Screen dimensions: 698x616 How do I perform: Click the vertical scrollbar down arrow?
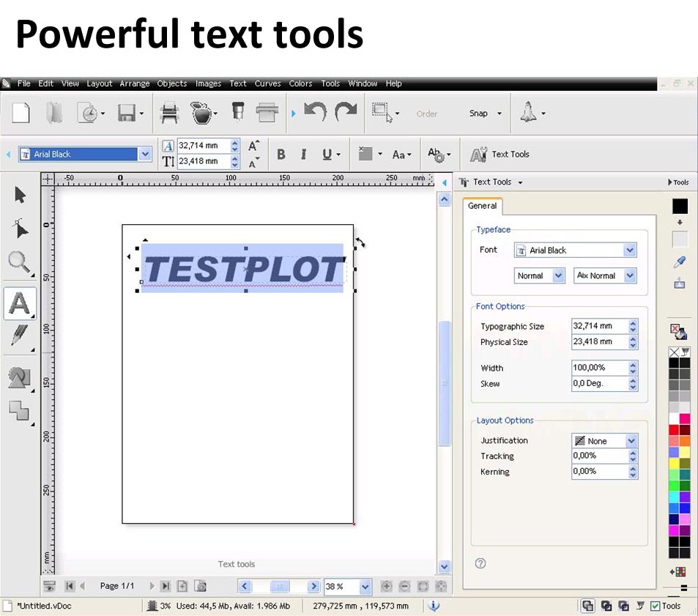(x=445, y=567)
